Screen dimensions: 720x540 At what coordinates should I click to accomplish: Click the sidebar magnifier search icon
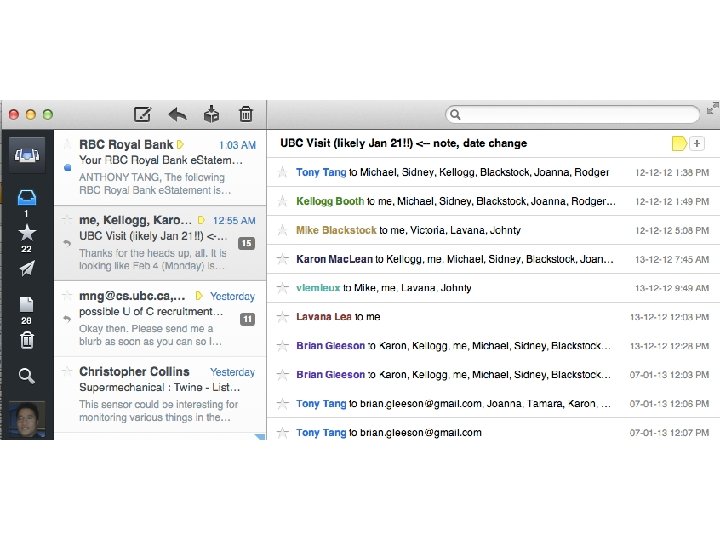point(27,376)
